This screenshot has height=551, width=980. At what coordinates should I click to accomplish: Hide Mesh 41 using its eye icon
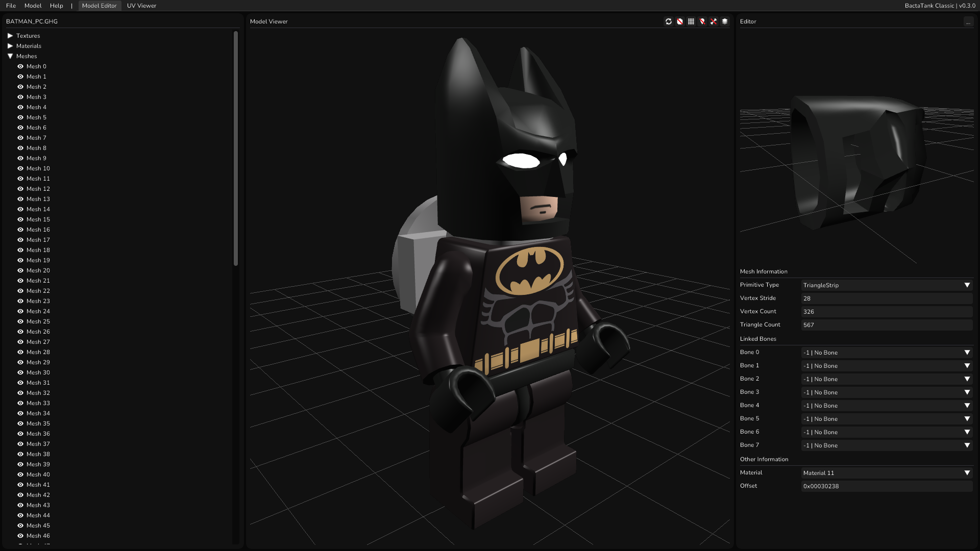coord(20,485)
